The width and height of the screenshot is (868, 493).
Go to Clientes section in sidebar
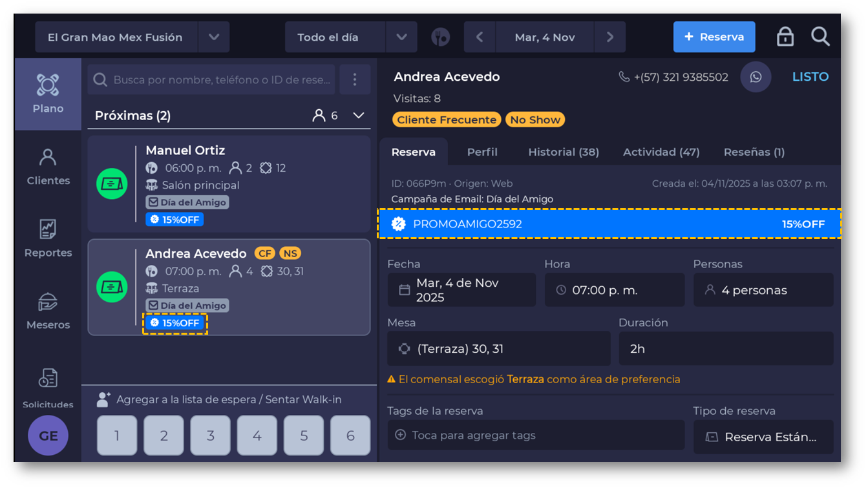point(48,167)
